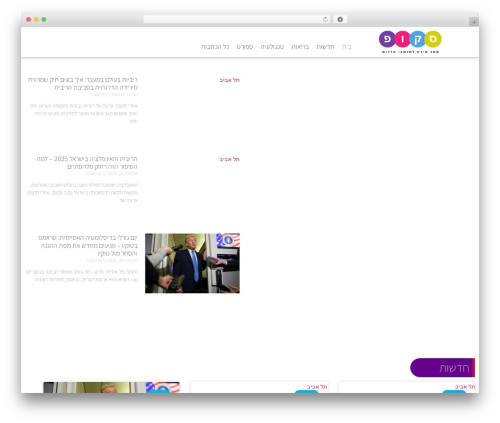This screenshot has height=423, width=500.
Task: Click תל אביב tag on rightmost bottom card
Action: [x=465, y=386]
